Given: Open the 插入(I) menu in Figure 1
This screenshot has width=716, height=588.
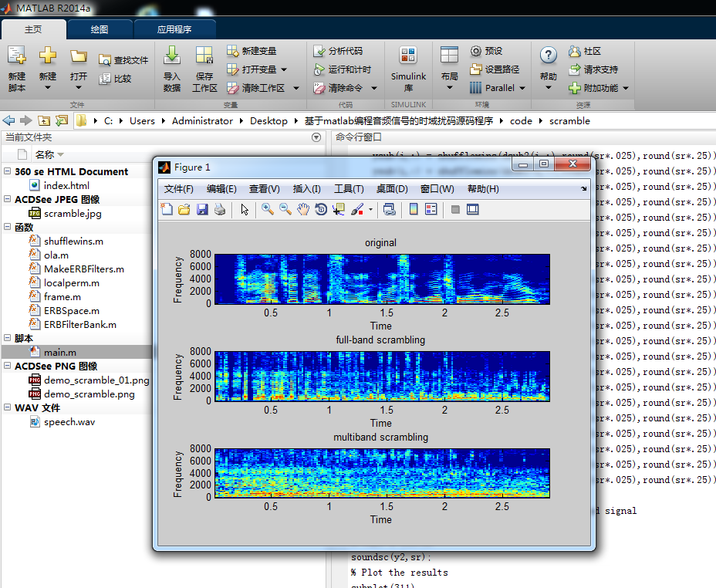Looking at the screenshot, I should (307, 189).
